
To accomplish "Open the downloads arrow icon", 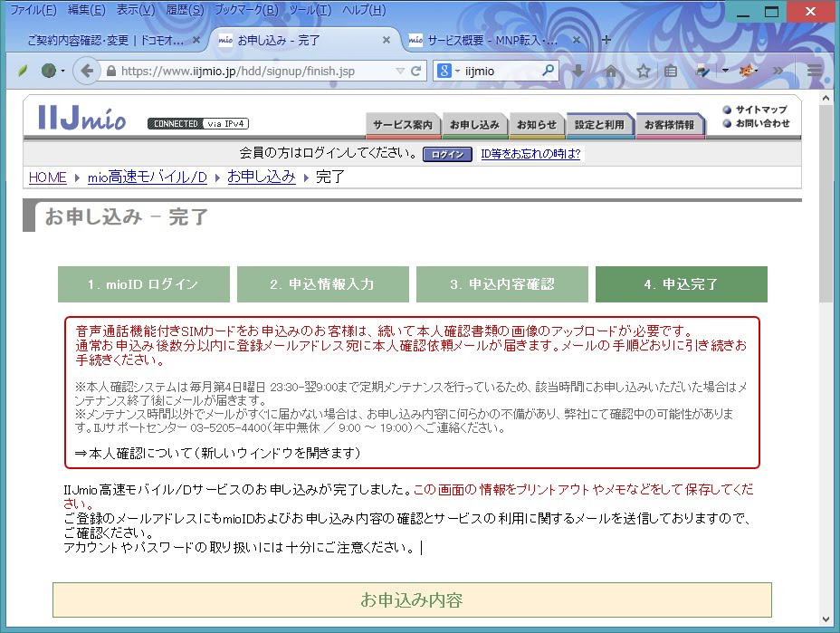I will pyautogui.click(x=578, y=71).
